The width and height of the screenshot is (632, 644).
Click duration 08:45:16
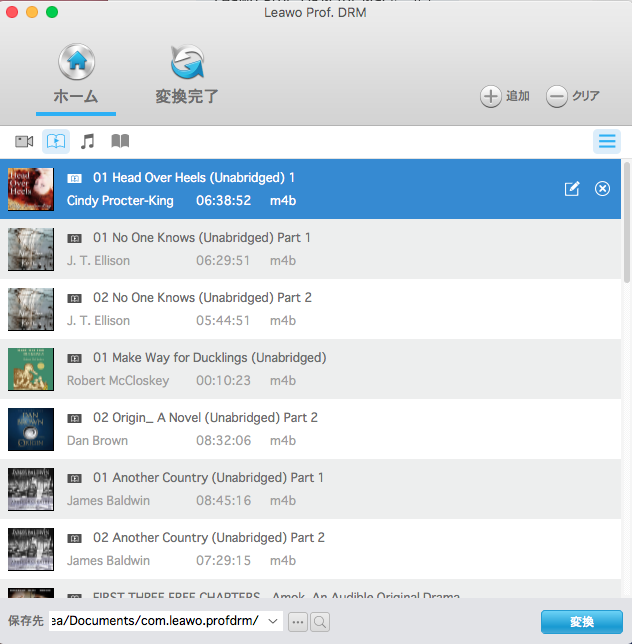pos(223,501)
